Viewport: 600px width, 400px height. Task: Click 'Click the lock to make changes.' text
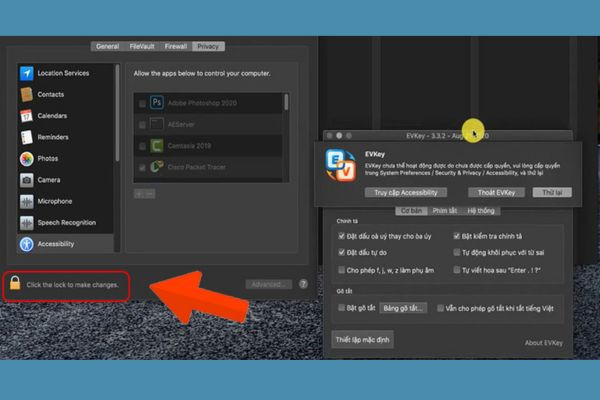pos(73,285)
